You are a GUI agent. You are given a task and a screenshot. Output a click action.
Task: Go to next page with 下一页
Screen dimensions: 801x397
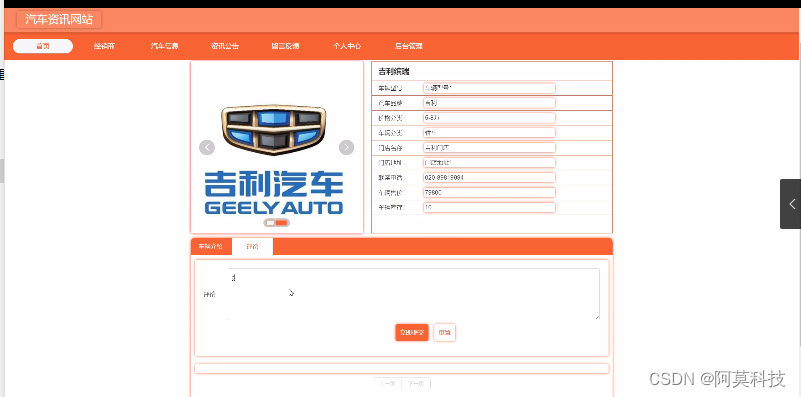tap(416, 384)
